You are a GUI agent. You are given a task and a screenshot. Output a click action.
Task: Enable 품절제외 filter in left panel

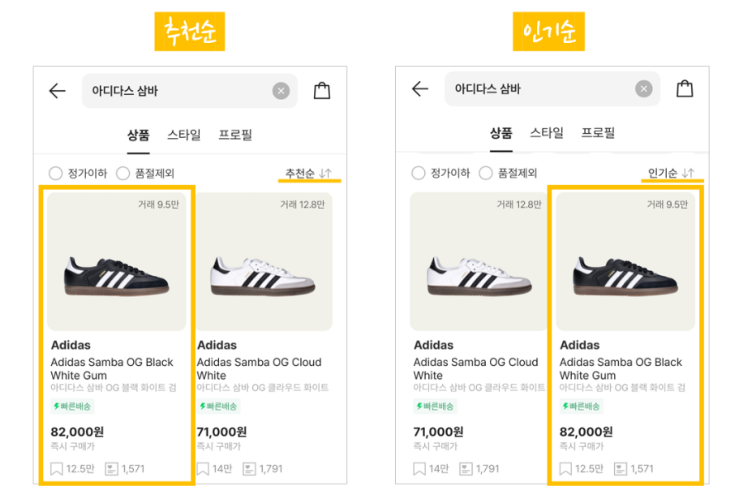pyautogui.click(x=123, y=173)
